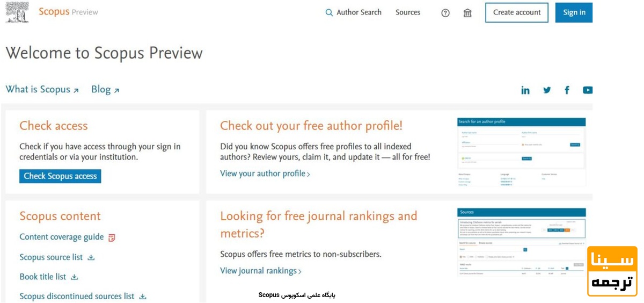The image size is (644, 303).
Task: Open the Sources journal rankings preview thumbnail
Action: 521,242
